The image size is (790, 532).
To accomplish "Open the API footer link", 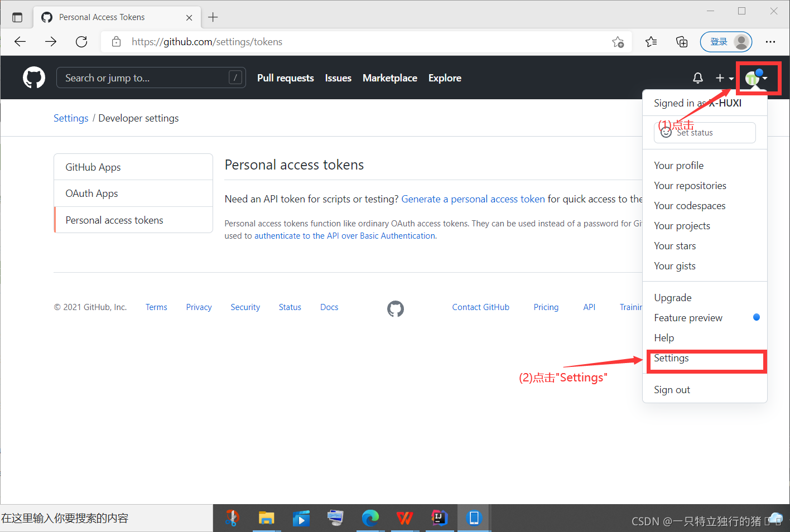I will coord(589,307).
